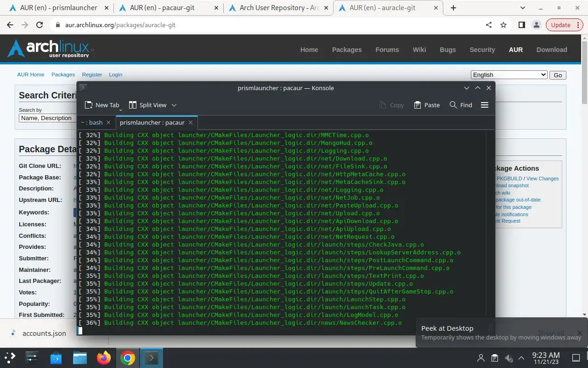
Task: Launch Firefox from the taskbar
Action: pos(104,357)
